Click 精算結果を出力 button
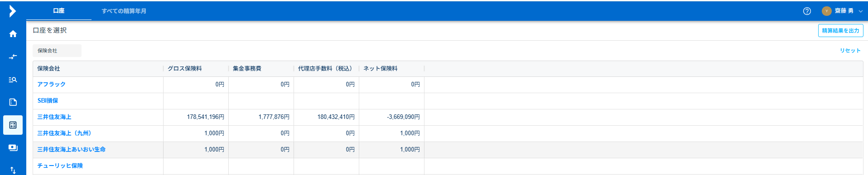 point(840,31)
